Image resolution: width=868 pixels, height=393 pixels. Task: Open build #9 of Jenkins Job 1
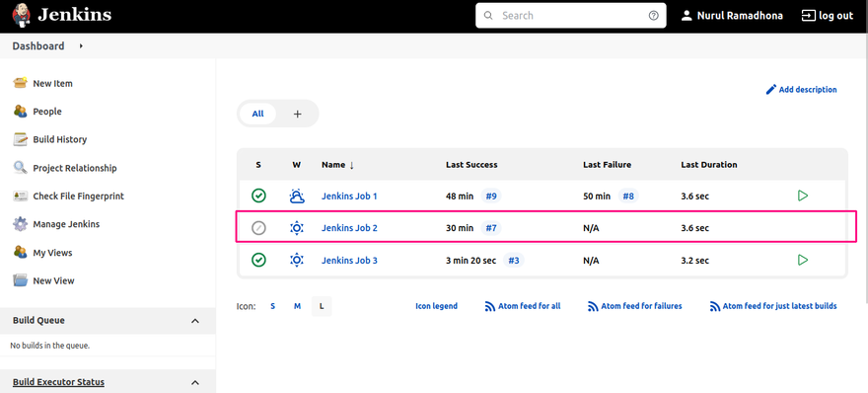pyautogui.click(x=490, y=196)
